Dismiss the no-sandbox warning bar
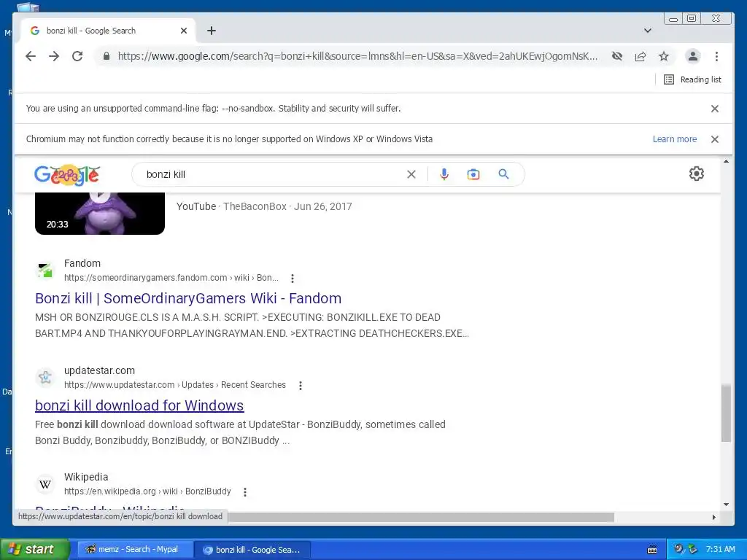747x560 pixels. pyautogui.click(x=715, y=109)
